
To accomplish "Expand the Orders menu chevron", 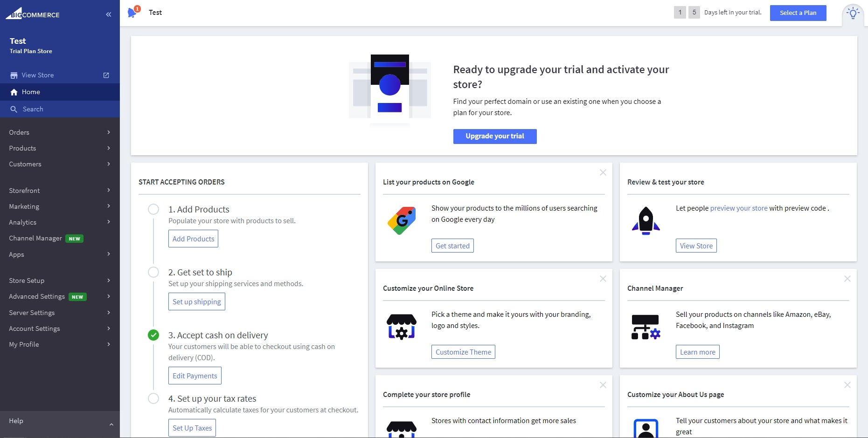I will (x=109, y=132).
